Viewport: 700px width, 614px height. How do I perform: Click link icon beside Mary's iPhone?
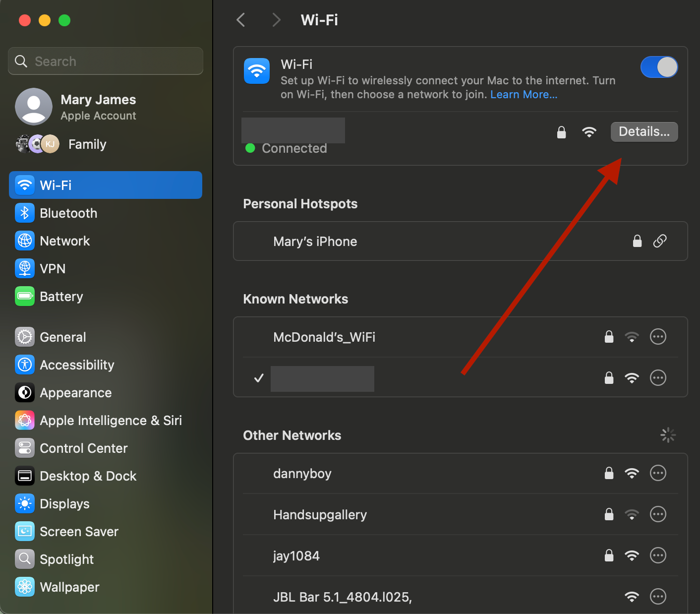(x=660, y=241)
